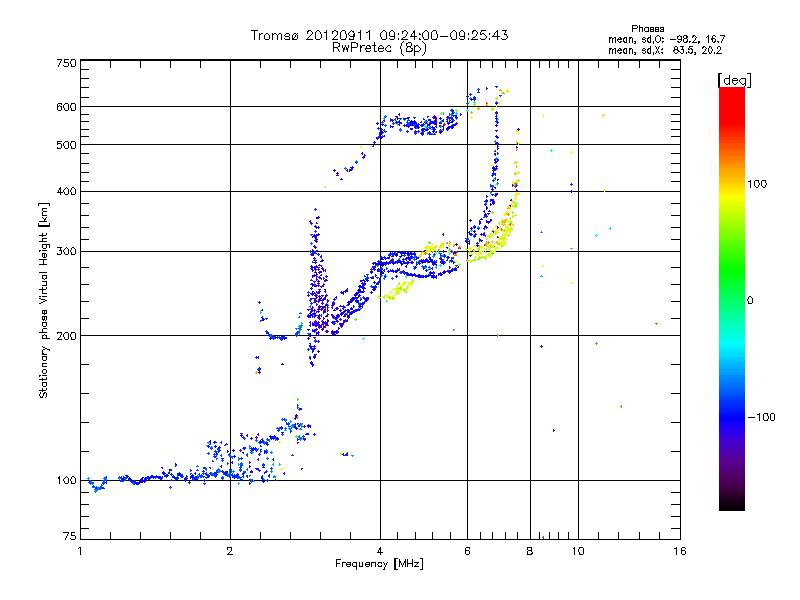Click the 'Stationary phase Virtual Height [km]' axis title
The image size is (800, 600).
tap(44, 300)
